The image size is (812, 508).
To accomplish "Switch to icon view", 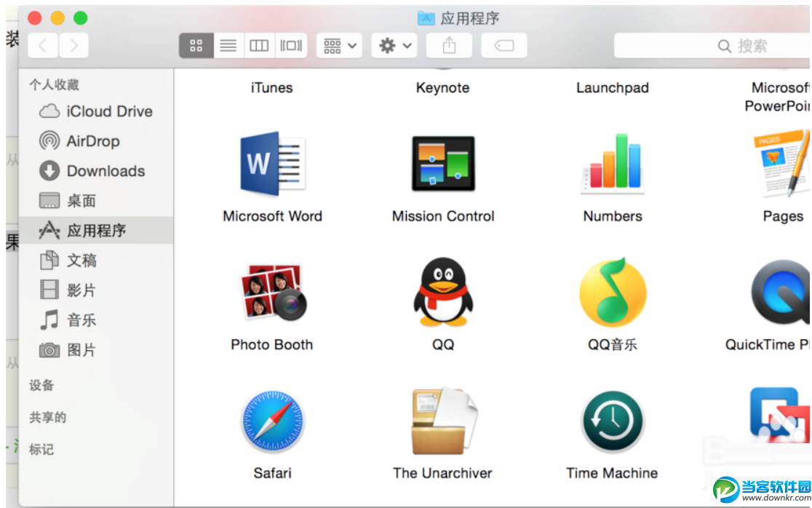I will (x=196, y=46).
